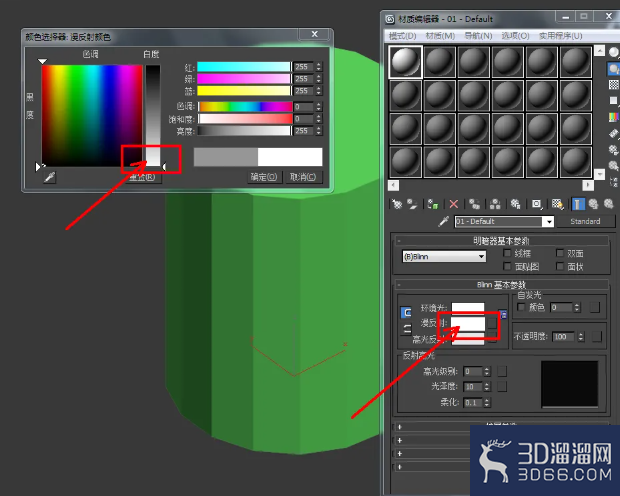Click Put Material to Scene icon
Screen dimensions: 620x496
click(412, 204)
